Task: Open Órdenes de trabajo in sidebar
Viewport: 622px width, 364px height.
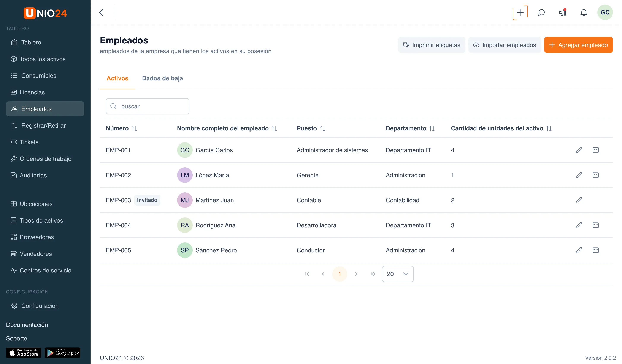Action: [45, 159]
